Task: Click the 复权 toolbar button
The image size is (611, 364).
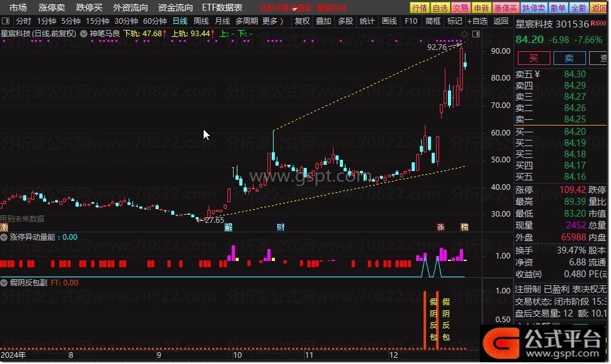Action: [302, 21]
